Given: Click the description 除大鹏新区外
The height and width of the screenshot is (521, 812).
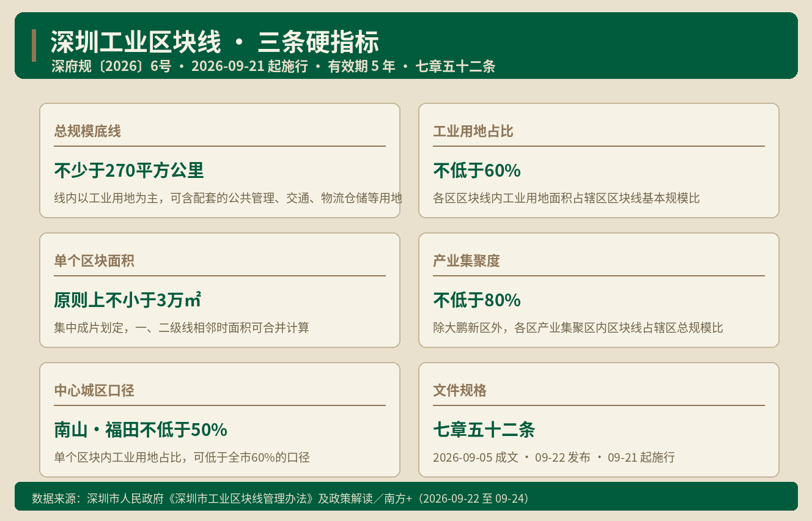Looking at the screenshot, I should coord(578,328).
